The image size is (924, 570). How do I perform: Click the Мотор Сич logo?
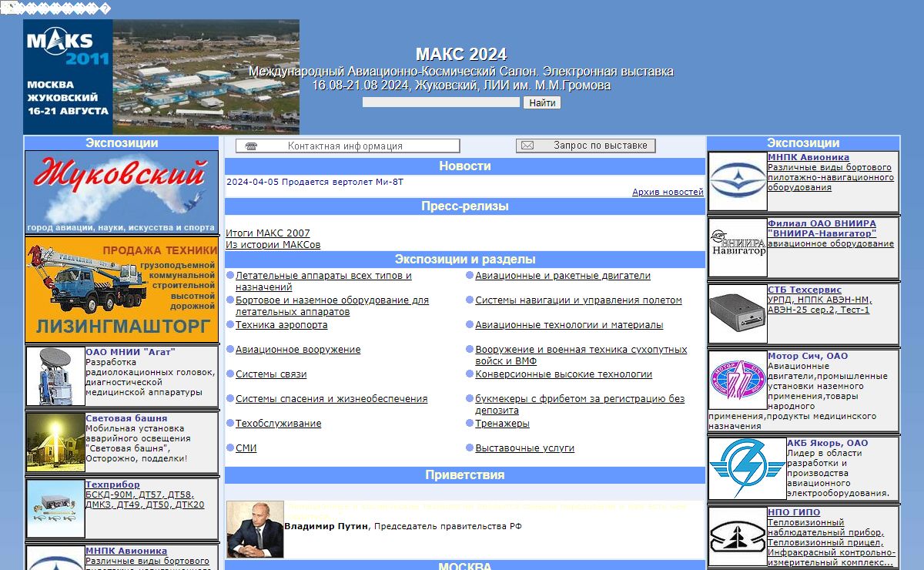coord(738,381)
